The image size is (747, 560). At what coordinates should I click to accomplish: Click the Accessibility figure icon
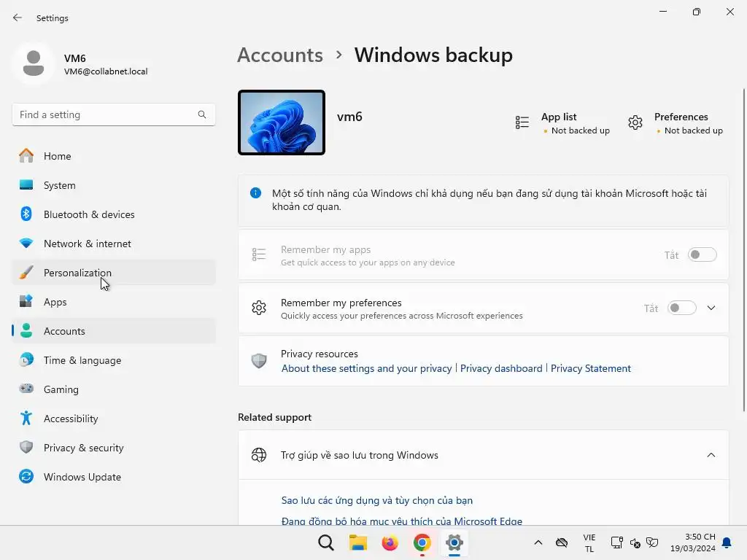coord(26,418)
